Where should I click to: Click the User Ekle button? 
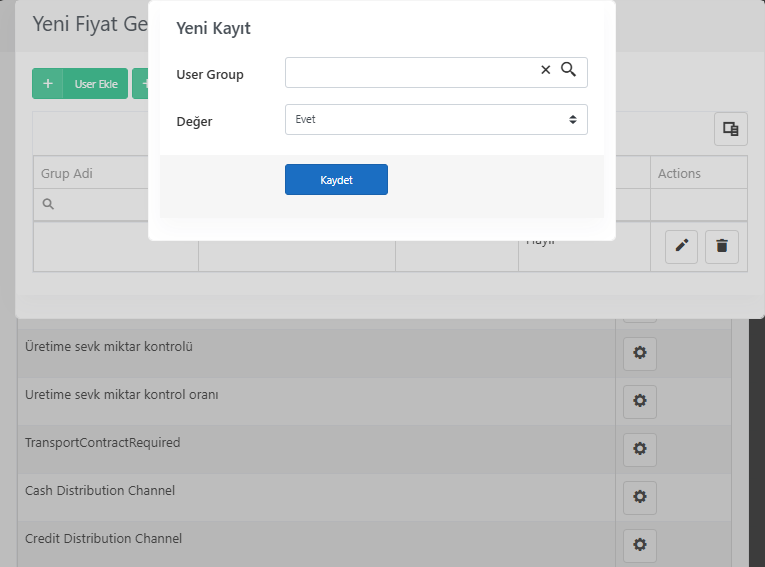(x=80, y=83)
